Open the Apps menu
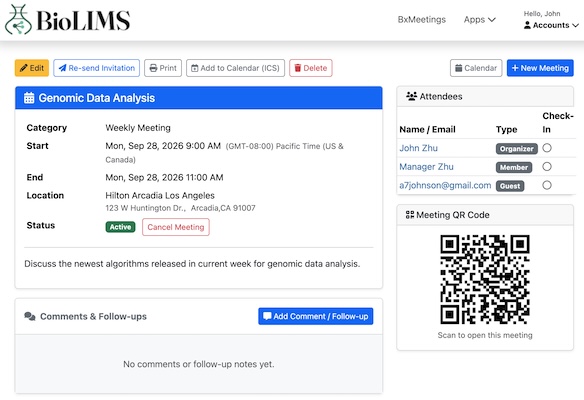This screenshot has width=584, height=400. pos(480,20)
